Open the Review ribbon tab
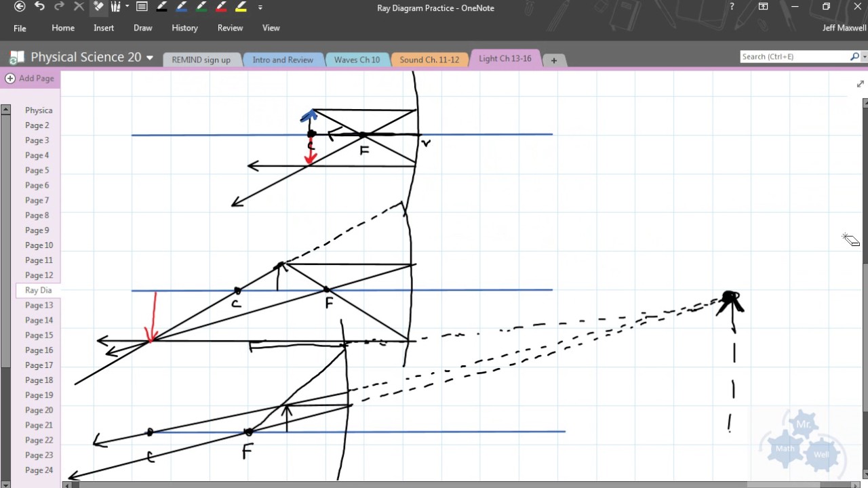Screen dimensions: 868x488 tap(230, 28)
